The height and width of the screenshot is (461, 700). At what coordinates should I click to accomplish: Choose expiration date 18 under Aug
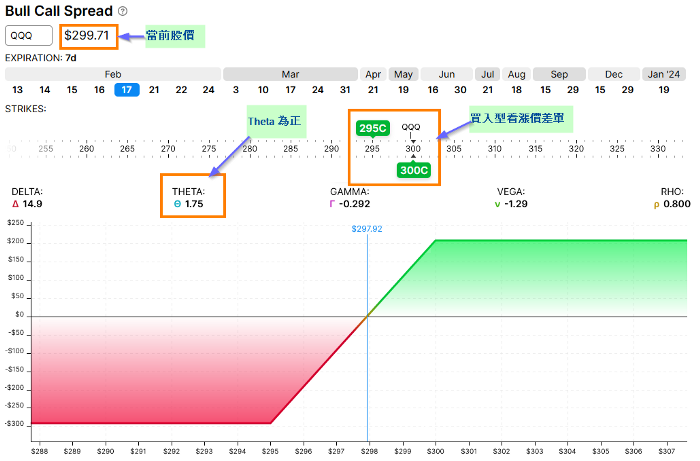517,90
